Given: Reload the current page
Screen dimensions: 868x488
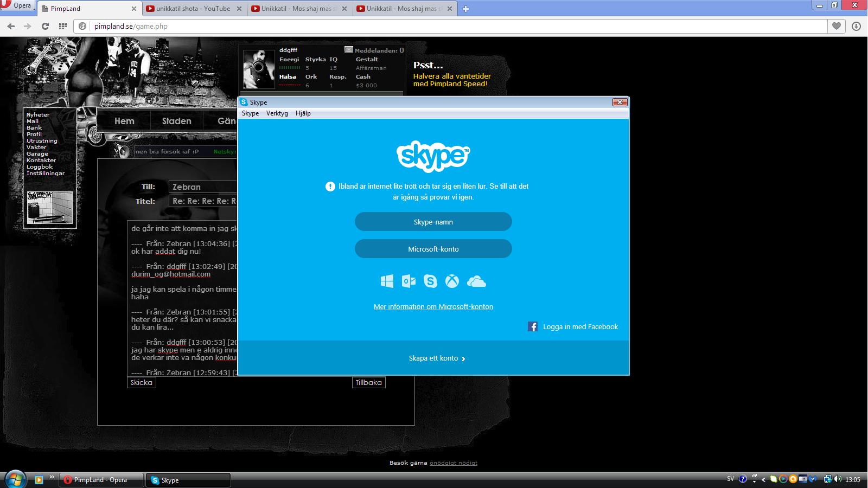Looking at the screenshot, I should (x=45, y=26).
